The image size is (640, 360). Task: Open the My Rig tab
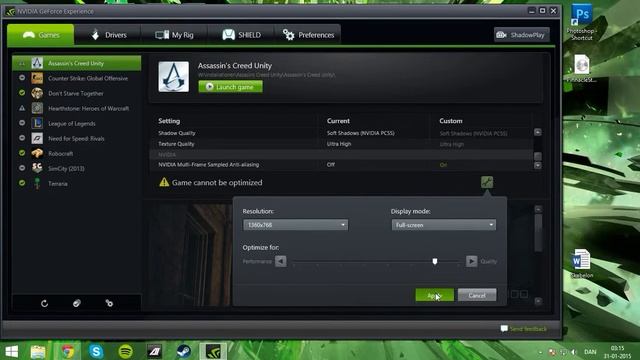pos(174,35)
